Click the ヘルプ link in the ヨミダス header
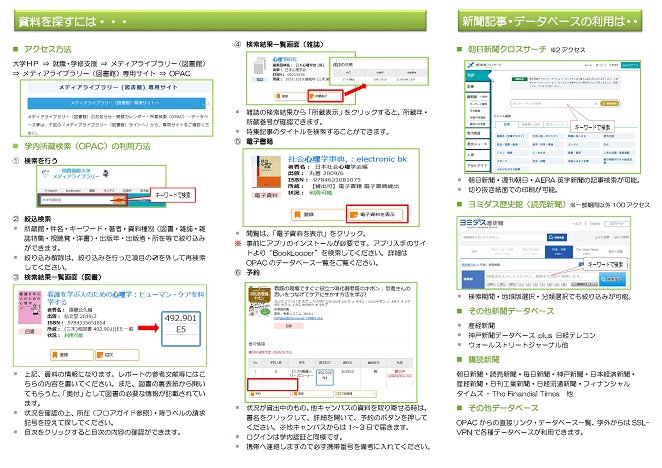Screen dimensions: 662x468 coord(577,223)
